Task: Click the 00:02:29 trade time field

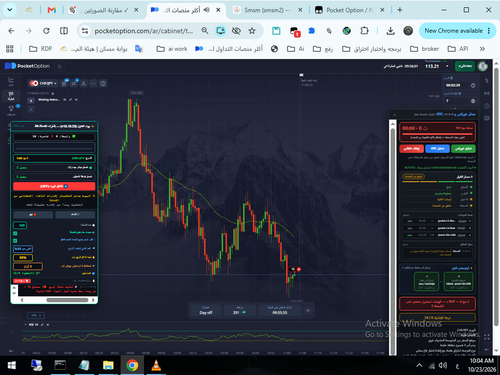Action: point(456,86)
